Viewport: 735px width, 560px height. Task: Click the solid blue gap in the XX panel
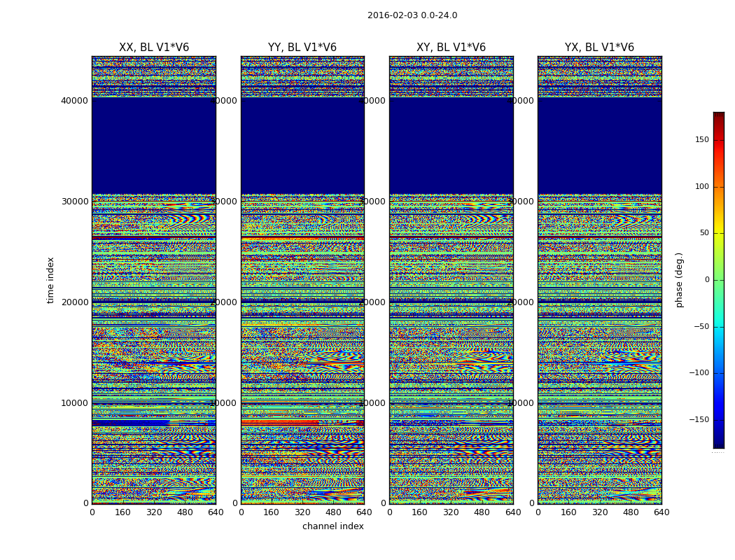(x=154, y=146)
